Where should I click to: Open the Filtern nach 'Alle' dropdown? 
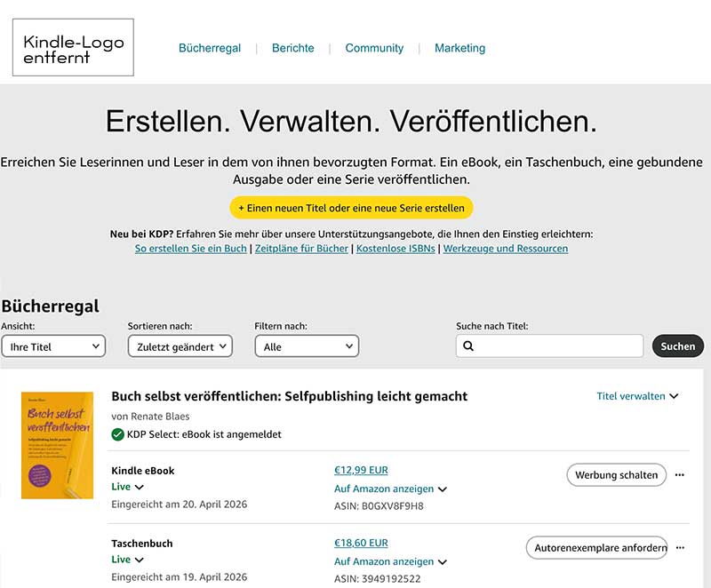(307, 346)
